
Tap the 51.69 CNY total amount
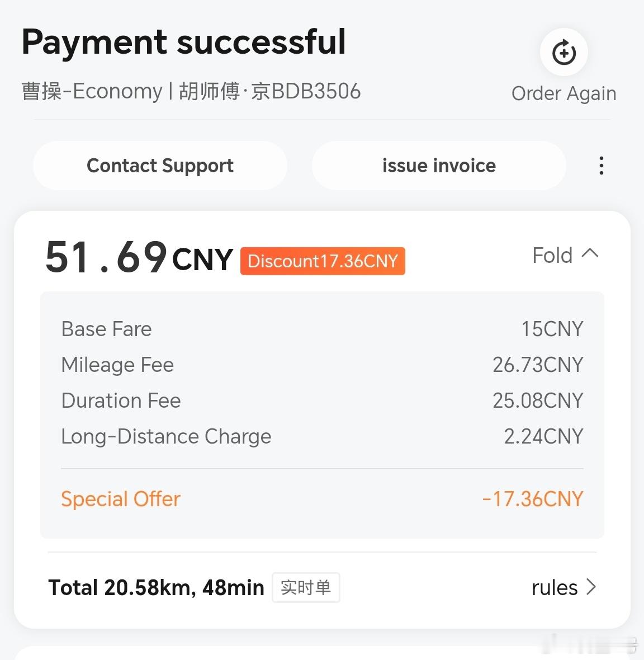point(139,257)
